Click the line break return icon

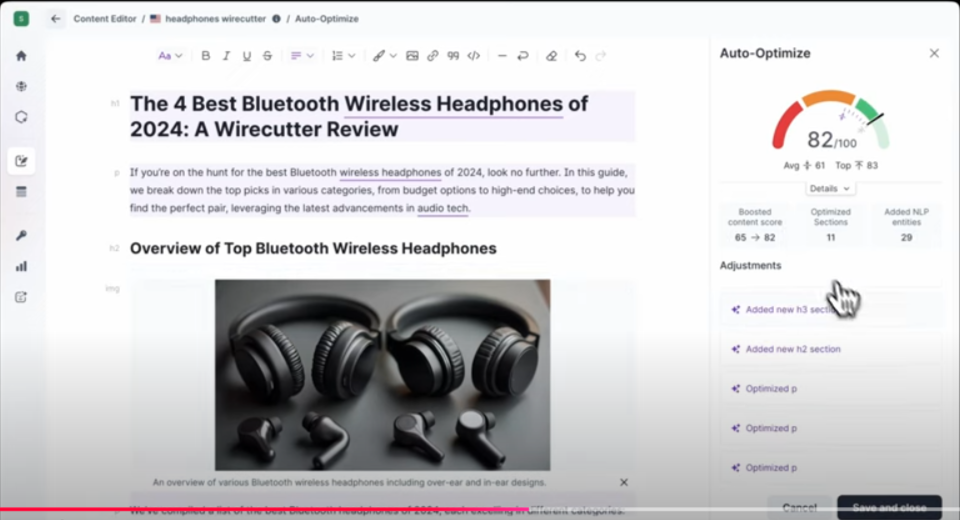click(523, 56)
